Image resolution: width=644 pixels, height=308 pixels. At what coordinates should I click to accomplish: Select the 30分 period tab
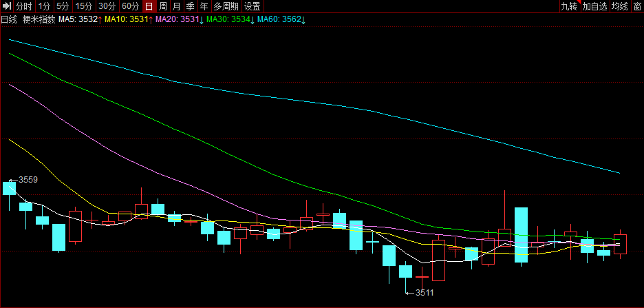(x=107, y=6)
